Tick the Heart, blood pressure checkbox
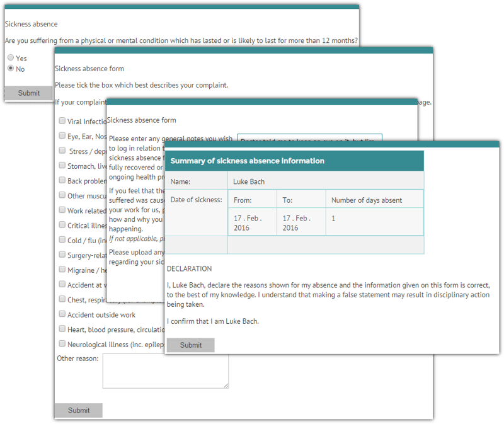This screenshot has width=504, height=424. tap(62, 329)
